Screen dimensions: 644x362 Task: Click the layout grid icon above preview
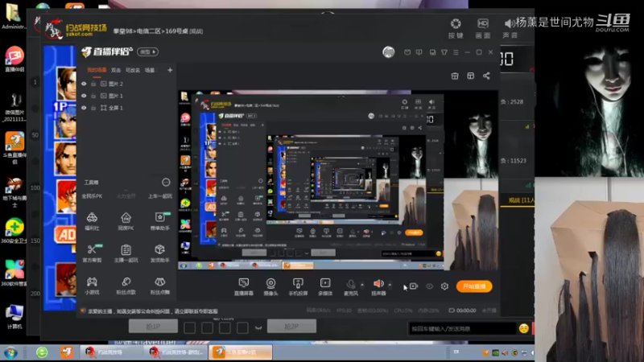click(471, 76)
